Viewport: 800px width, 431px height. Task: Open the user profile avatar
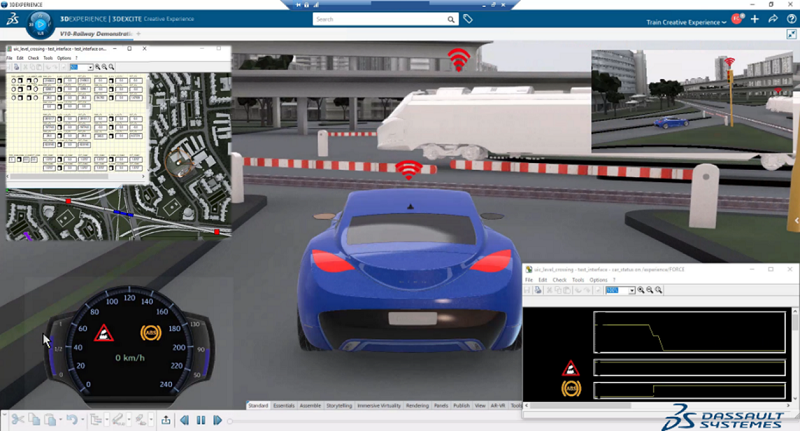point(737,19)
